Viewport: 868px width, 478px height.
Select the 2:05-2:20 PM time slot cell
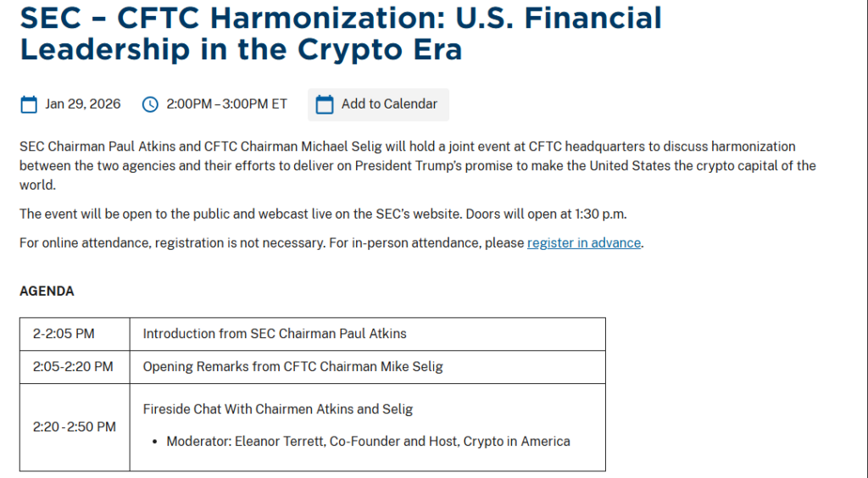coord(73,367)
